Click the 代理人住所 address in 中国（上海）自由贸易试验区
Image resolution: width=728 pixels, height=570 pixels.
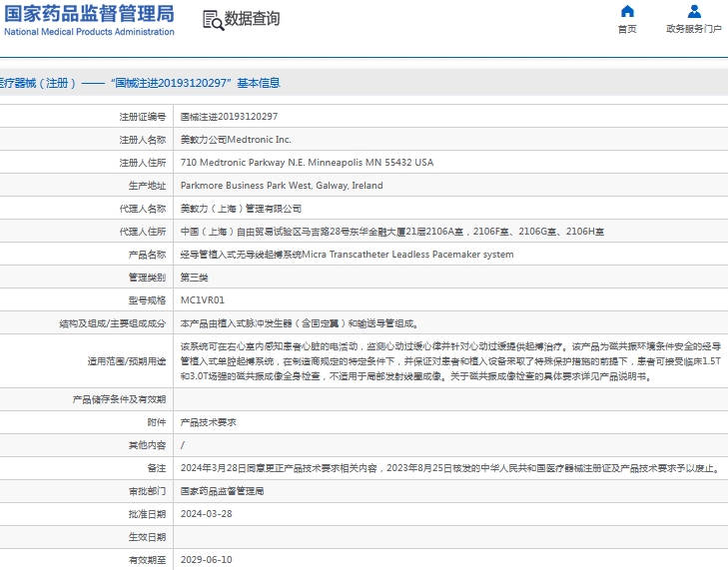(392, 232)
